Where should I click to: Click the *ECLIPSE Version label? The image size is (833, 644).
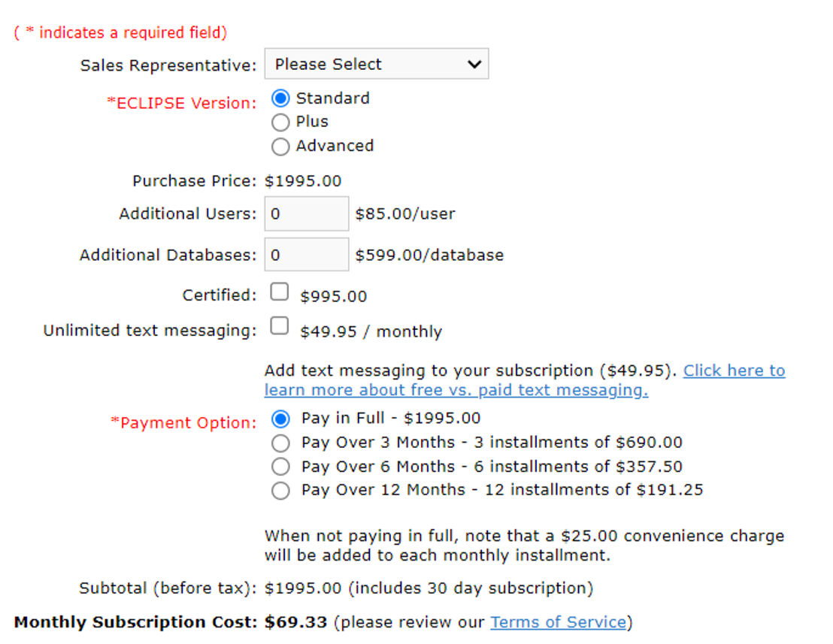(182, 102)
